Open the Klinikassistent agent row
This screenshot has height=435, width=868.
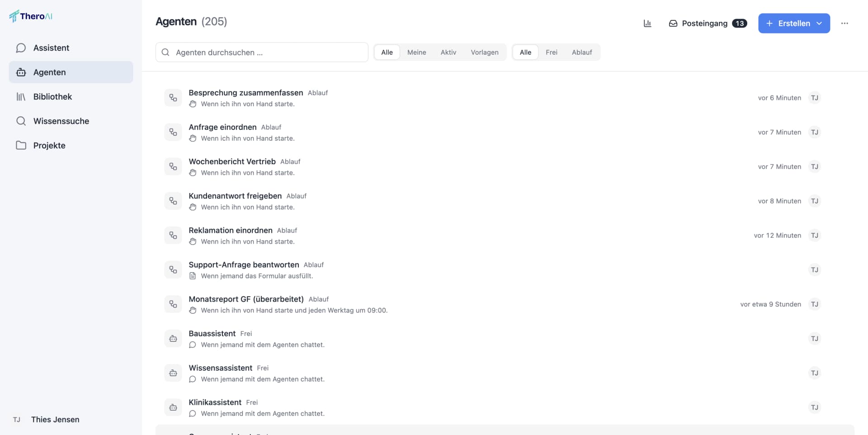[505, 407]
